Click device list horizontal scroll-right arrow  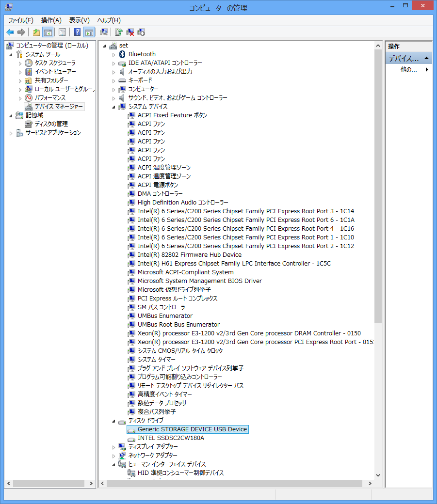(370, 483)
